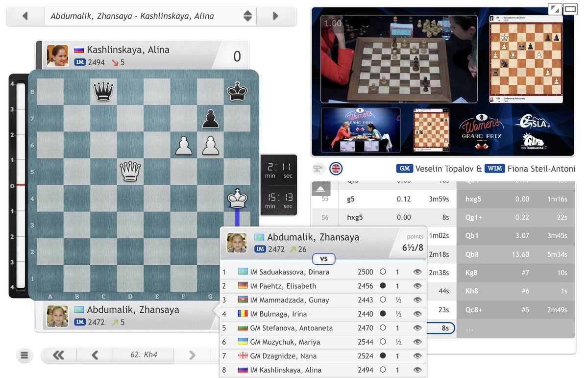
Task: Select the English language flag below the video
Action: click(336, 169)
